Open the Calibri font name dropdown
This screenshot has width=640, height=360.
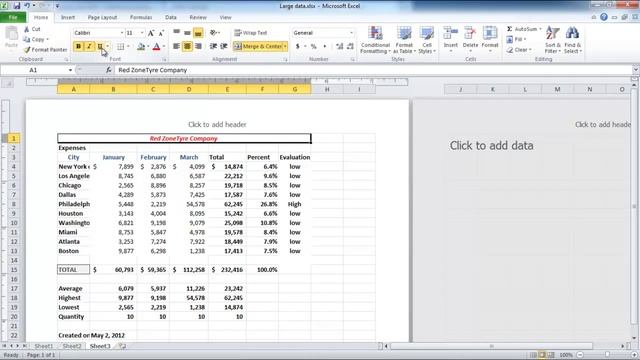click(x=122, y=33)
